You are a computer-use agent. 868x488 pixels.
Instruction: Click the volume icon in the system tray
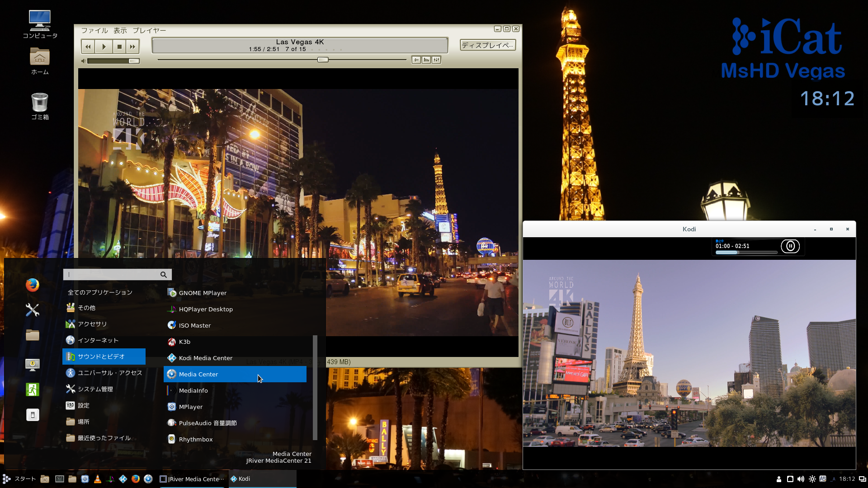(x=801, y=479)
